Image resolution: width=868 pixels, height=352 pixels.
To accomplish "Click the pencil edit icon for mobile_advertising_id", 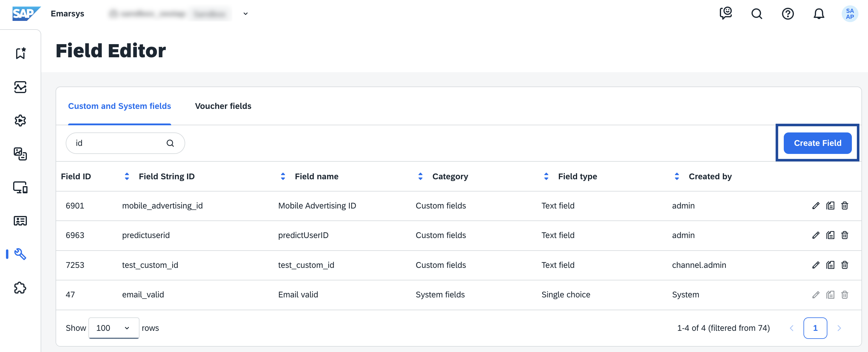I will pyautogui.click(x=815, y=206).
